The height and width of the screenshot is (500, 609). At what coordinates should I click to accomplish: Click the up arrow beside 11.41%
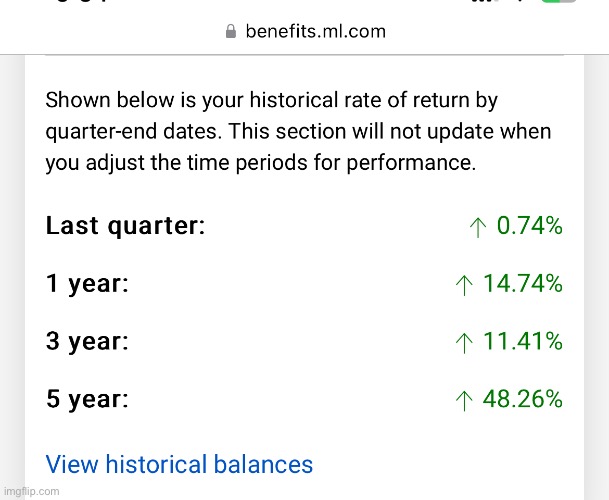tap(463, 343)
